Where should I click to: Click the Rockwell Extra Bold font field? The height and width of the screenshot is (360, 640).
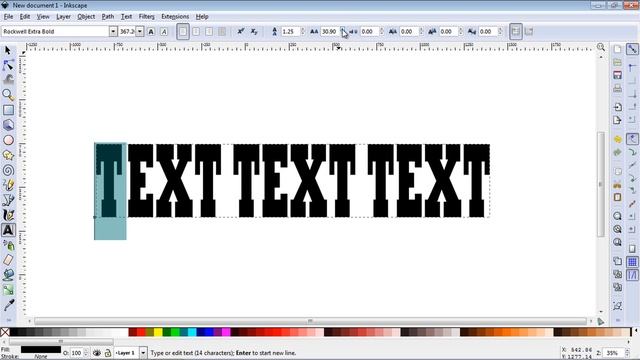click(x=55, y=31)
